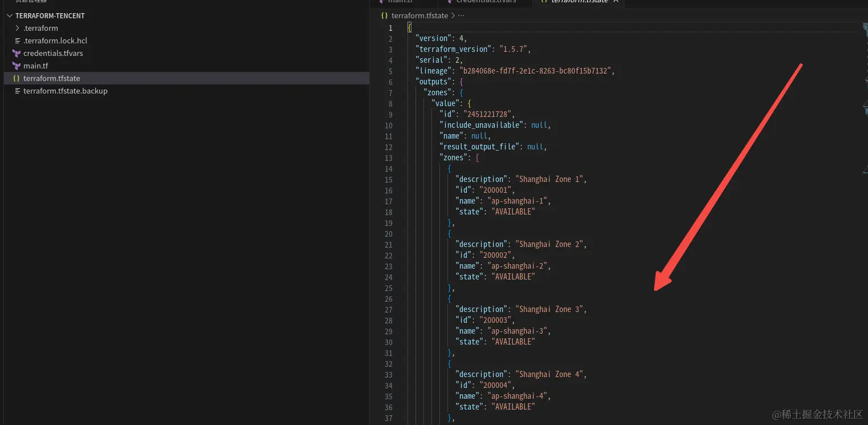Open terraform.tfstate.backup from the explorer
Viewport: 868px width, 425px height.
coord(66,91)
